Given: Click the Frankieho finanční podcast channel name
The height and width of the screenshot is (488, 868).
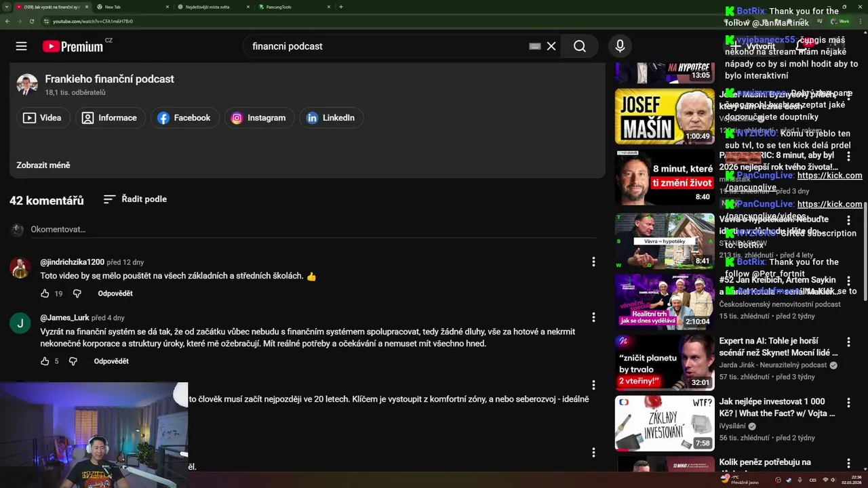Looking at the screenshot, I should click(x=109, y=79).
